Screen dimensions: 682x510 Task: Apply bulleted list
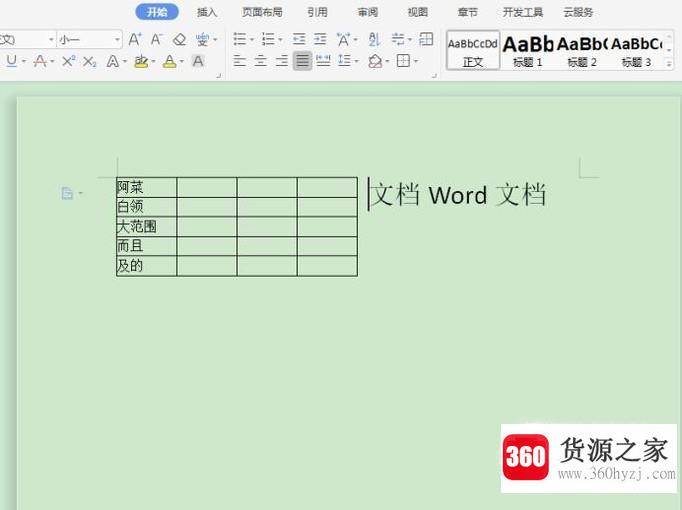(240, 39)
